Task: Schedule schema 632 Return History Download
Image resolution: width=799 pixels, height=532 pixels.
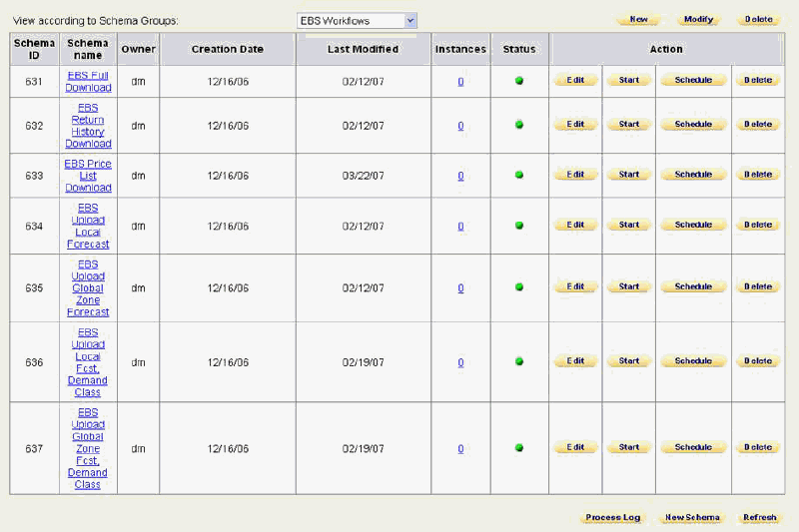Action: point(693,125)
